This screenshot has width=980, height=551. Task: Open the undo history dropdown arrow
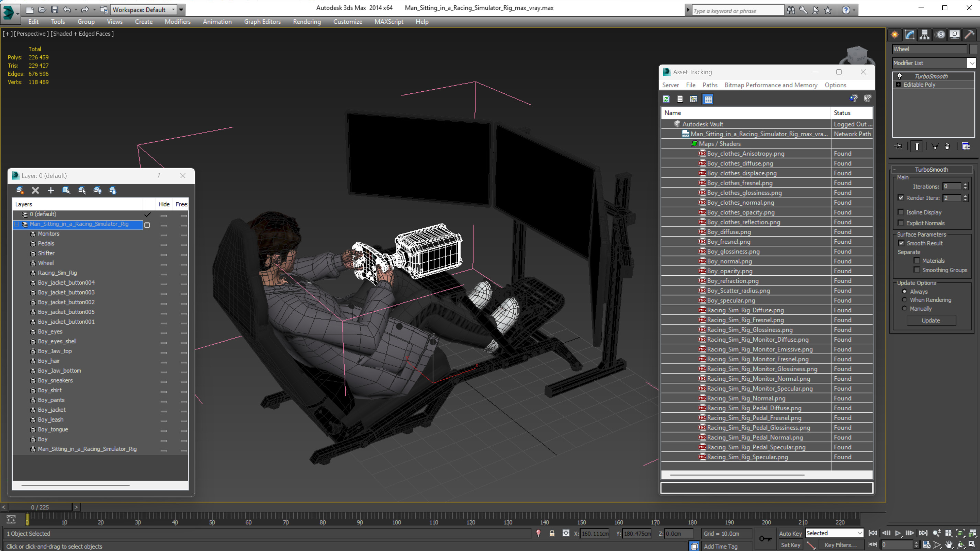(x=76, y=10)
